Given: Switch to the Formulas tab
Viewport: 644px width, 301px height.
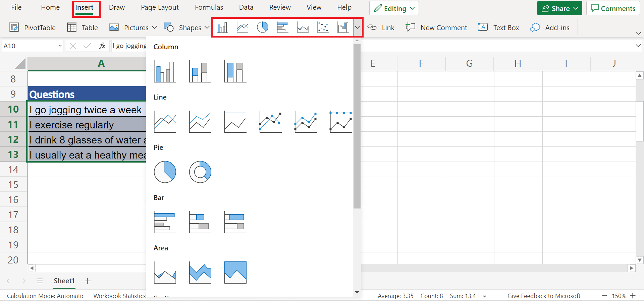Looking at the screenshot, I should (209, 7).
